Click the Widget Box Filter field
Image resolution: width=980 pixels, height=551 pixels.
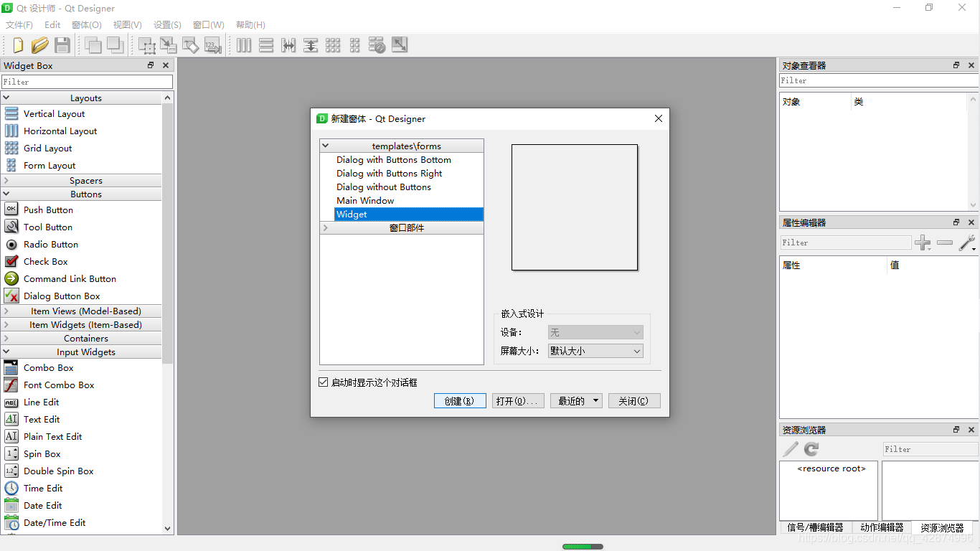coord(87,82)
